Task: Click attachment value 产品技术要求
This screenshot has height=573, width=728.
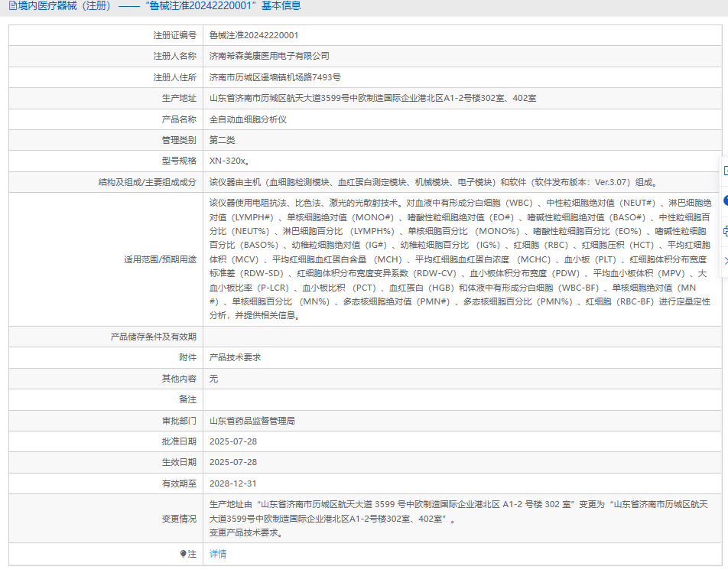Action: point(235,357)
